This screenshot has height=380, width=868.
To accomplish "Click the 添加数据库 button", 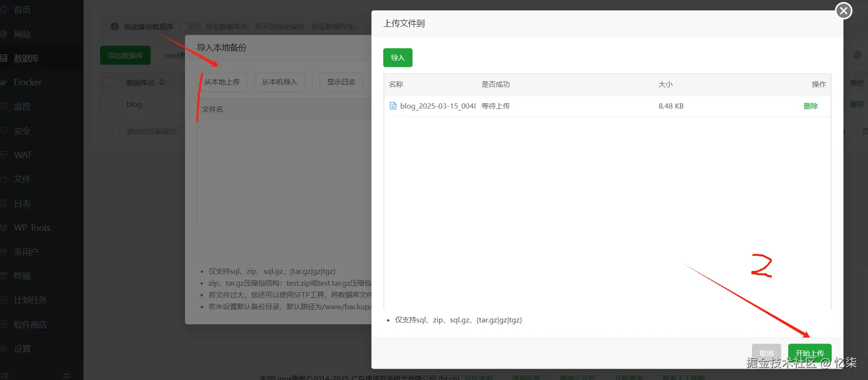I will tap(125, 55).
